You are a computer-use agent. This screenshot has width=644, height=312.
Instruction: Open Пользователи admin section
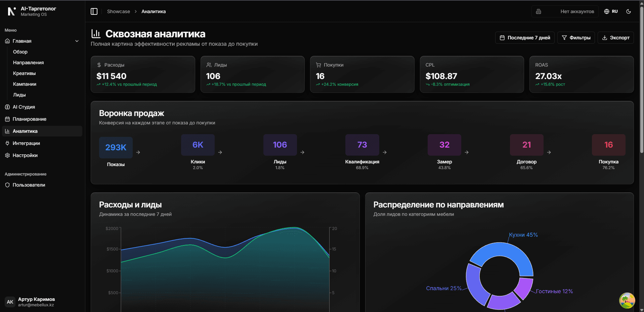pos(29,185)
